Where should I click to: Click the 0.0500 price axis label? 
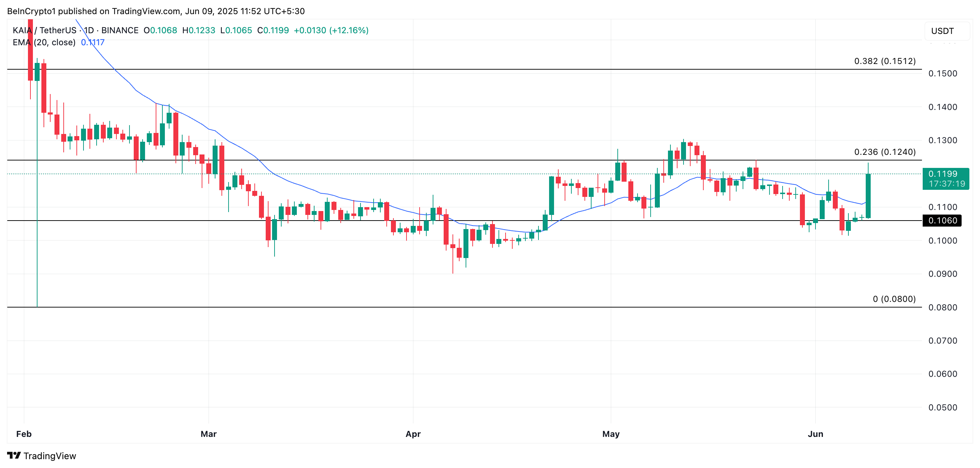[942, 408]
